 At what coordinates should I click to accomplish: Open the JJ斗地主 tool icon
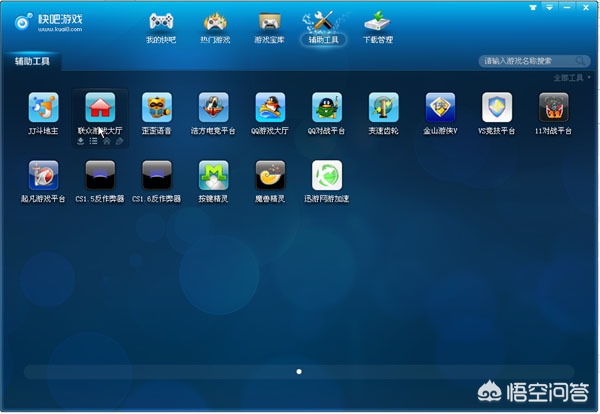coord(43,107)
